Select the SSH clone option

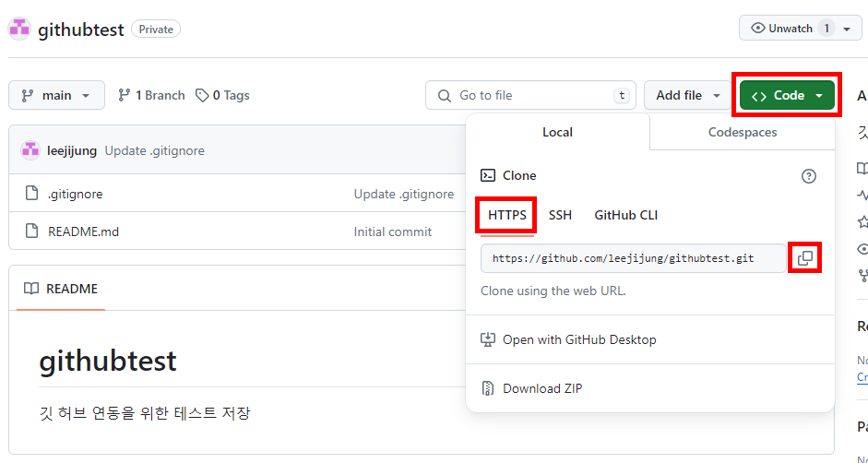coord(560,215)
